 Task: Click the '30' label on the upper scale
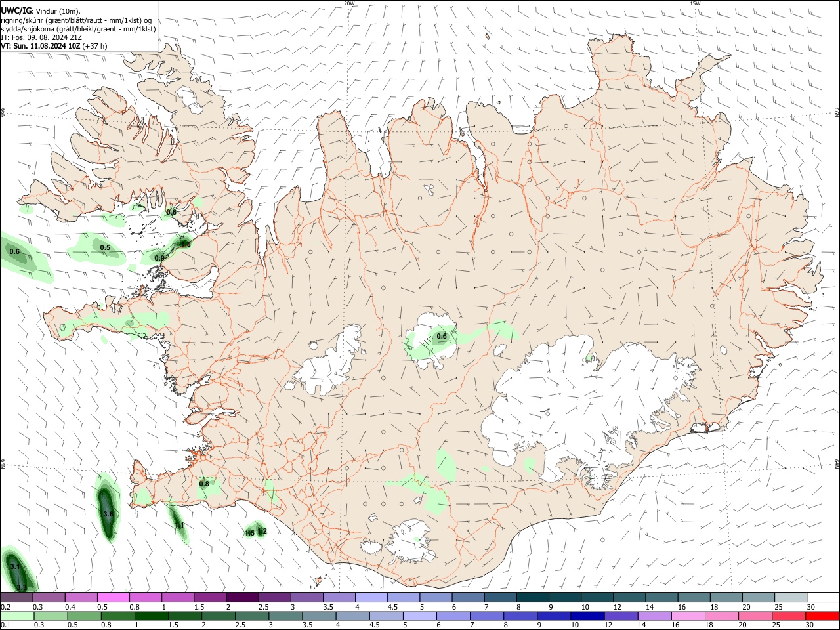coord(811,607)
